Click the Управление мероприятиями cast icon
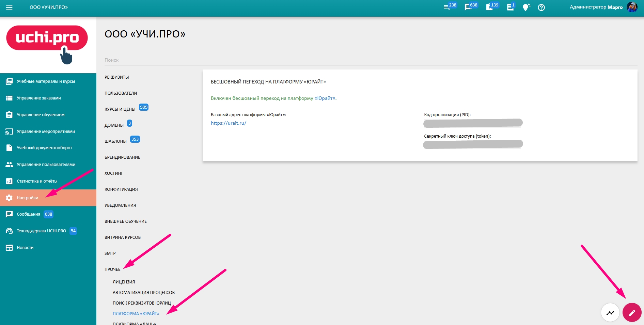Screen dimensions: 644x325 click(9, 131)
